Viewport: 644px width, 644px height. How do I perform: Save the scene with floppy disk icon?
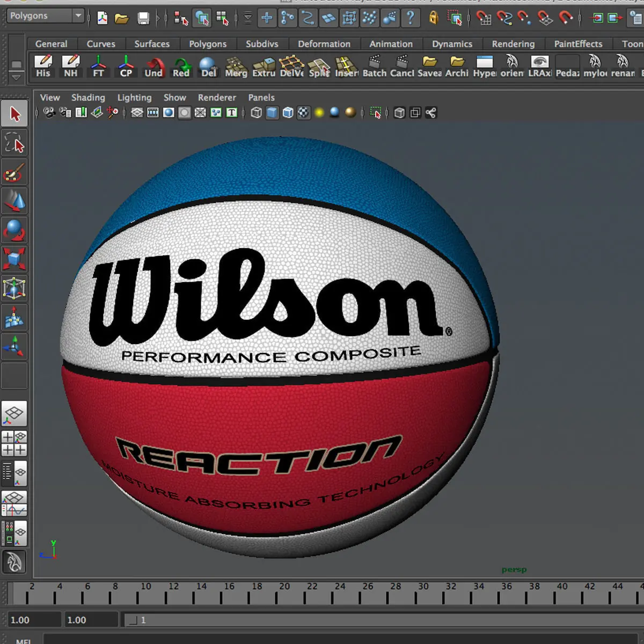[143, 18]
